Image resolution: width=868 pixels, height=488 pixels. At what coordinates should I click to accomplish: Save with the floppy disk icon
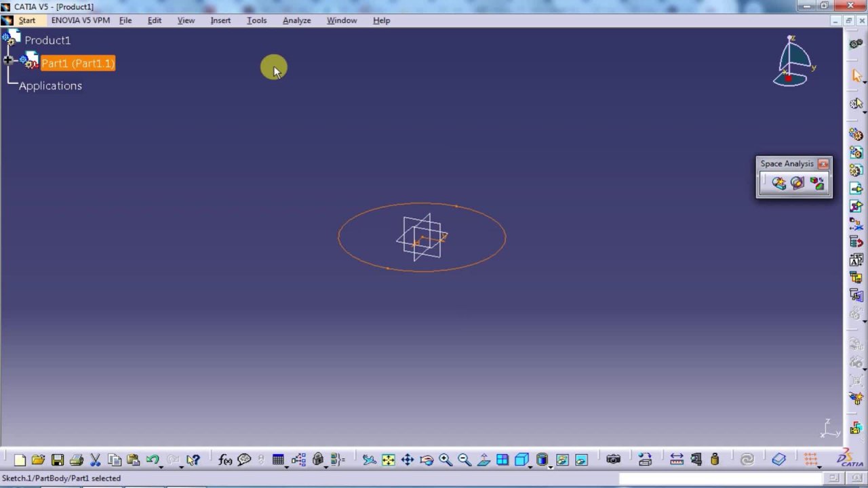point(58,460)
